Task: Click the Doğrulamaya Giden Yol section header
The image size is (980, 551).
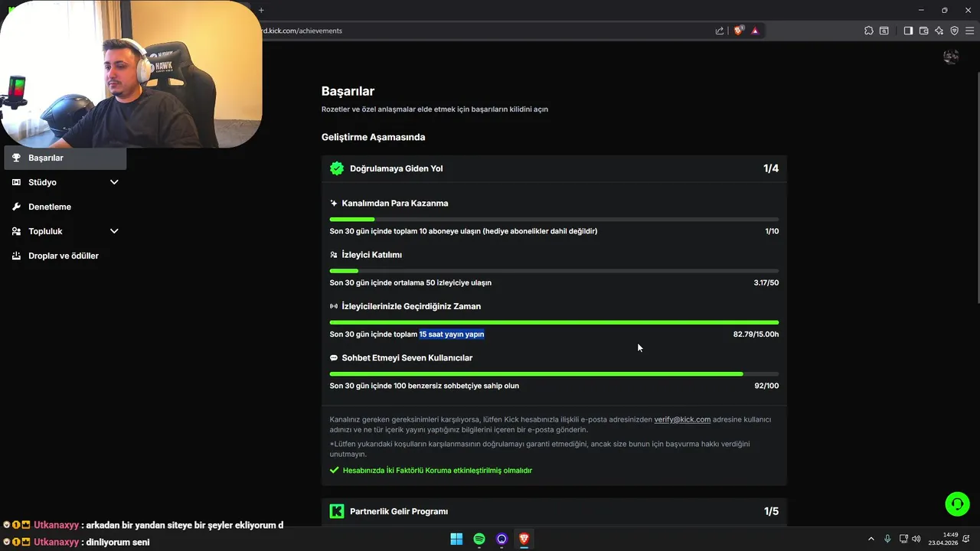Action: pyautogui.click(x=554, y=168)
